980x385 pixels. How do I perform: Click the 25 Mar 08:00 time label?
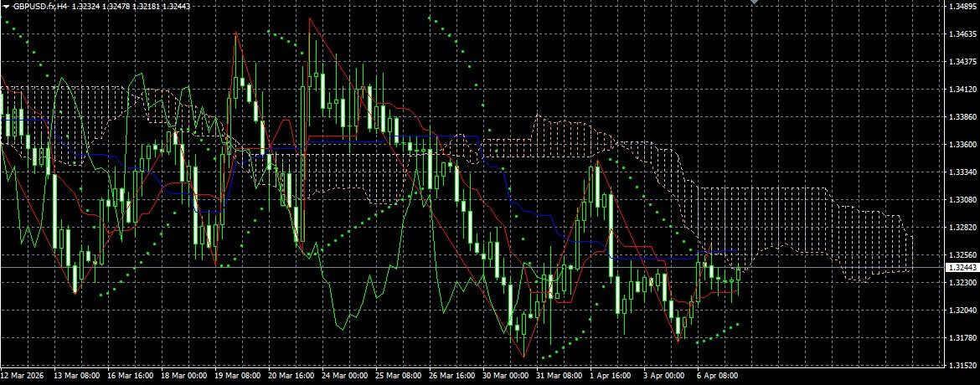coord(399,377)
